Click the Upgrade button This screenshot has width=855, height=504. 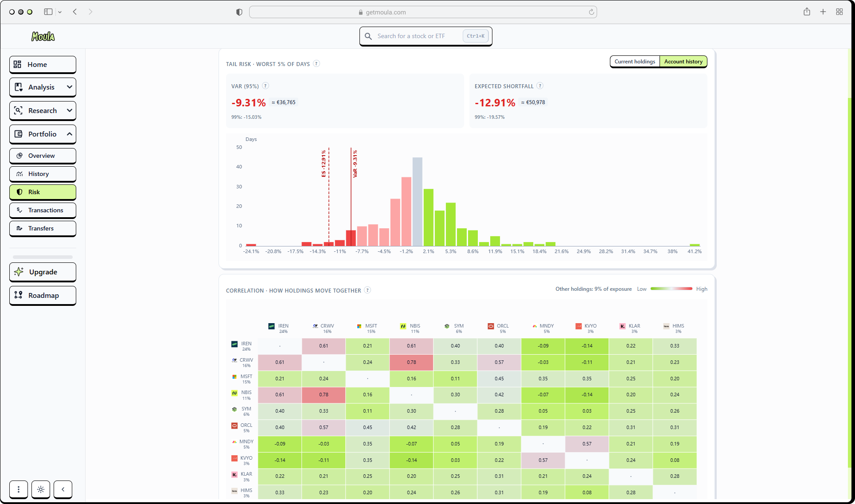click(43, 272)
